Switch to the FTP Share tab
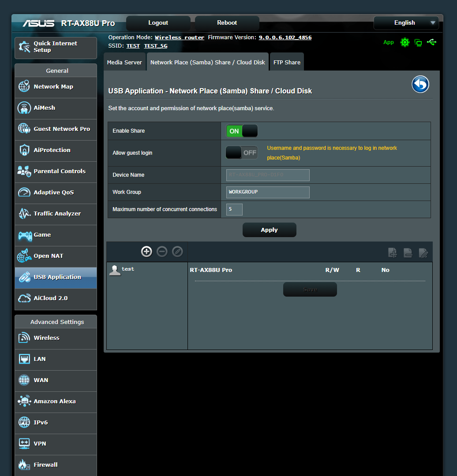This screenshot has width=457, height=476. [x=287, y=62]
